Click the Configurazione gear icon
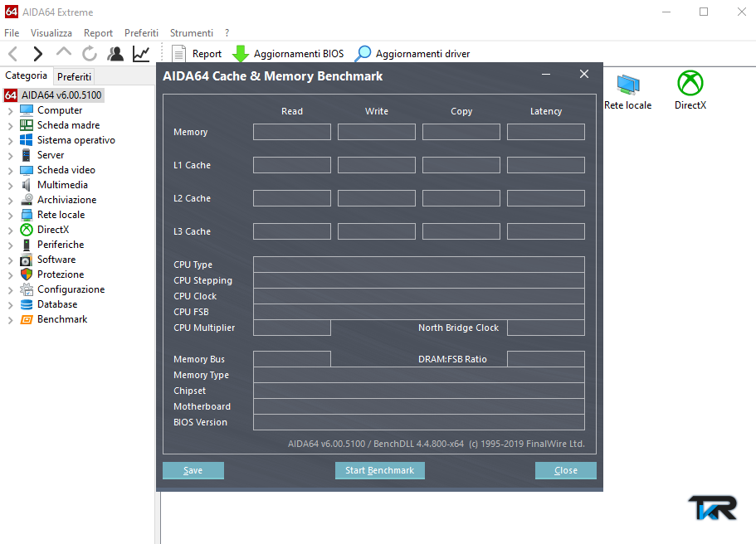Viewport: 756px width, 544px height. pos(27,289)
